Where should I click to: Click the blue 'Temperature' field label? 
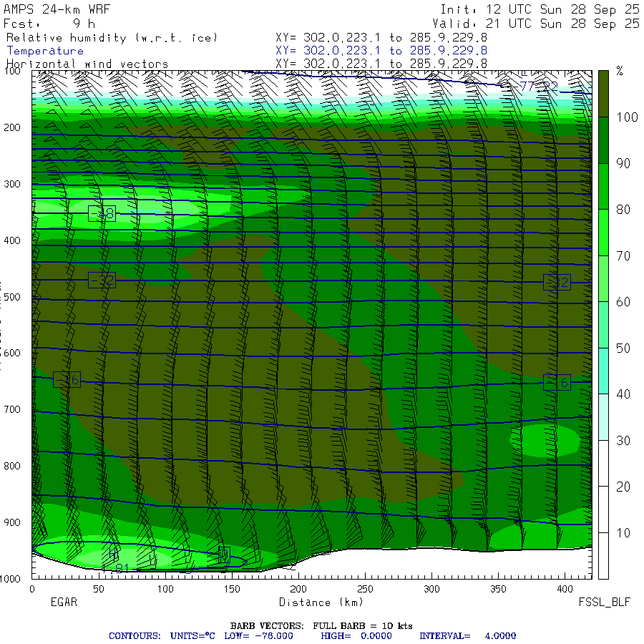click(x=45, y=51)
